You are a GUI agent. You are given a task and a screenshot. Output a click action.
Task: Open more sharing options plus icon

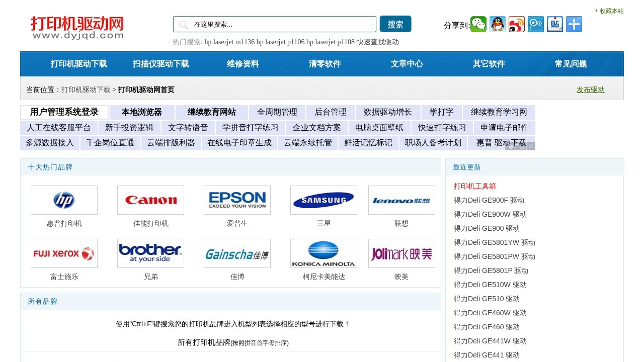click(574, 24)
